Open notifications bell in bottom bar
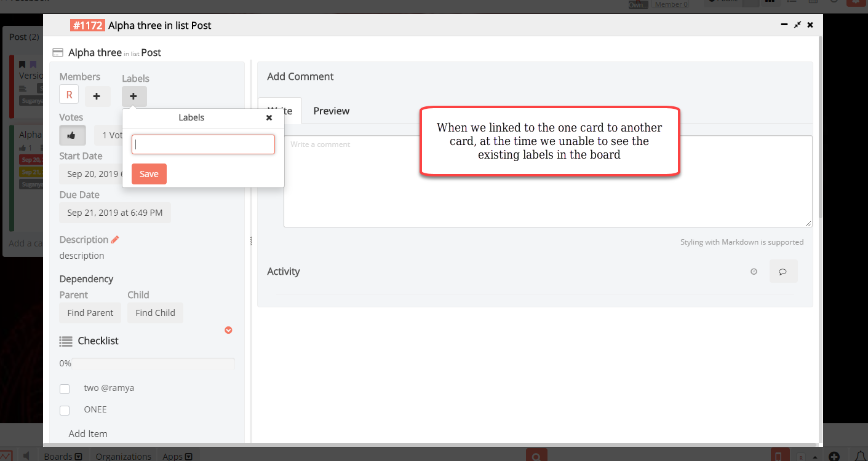 tap(859, 457)
